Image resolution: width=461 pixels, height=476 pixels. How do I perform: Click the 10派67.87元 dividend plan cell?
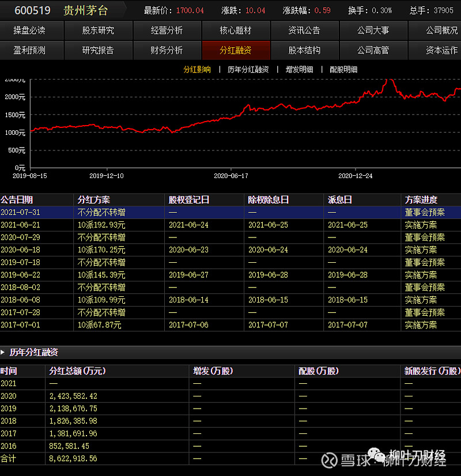point(100,325)
